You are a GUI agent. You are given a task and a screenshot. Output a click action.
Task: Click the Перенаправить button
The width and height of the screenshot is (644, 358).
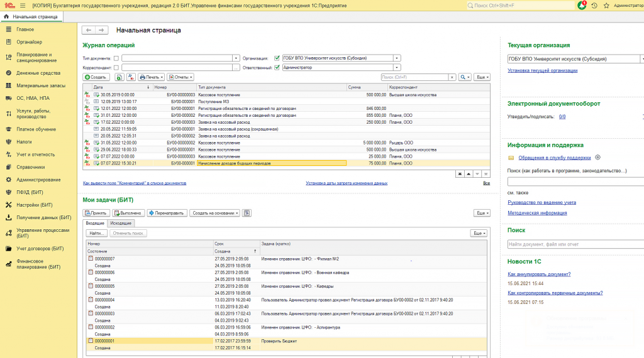pos(167,214)
